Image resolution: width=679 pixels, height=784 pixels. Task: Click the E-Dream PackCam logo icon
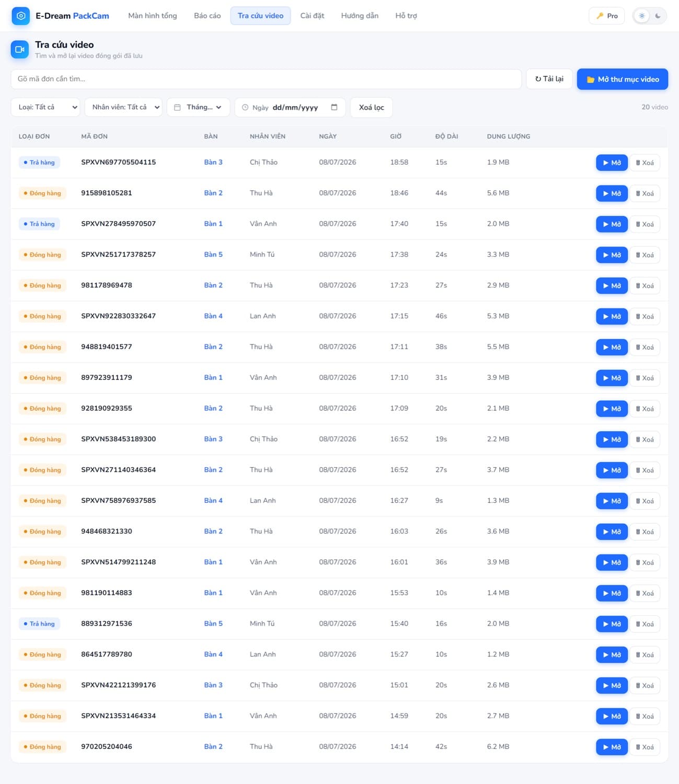tap(20, 16)
